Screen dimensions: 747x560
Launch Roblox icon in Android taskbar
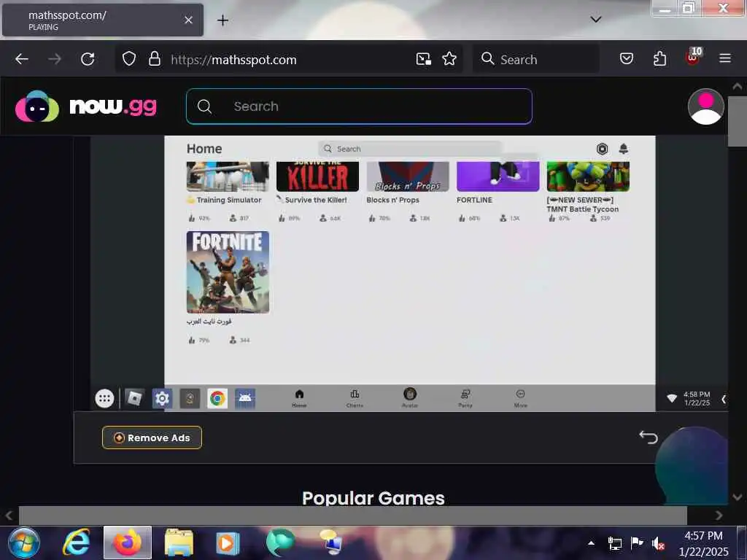pos(134,398)
